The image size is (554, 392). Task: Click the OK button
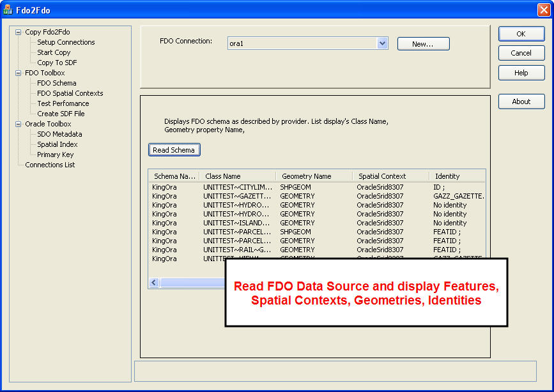(521, 34)
